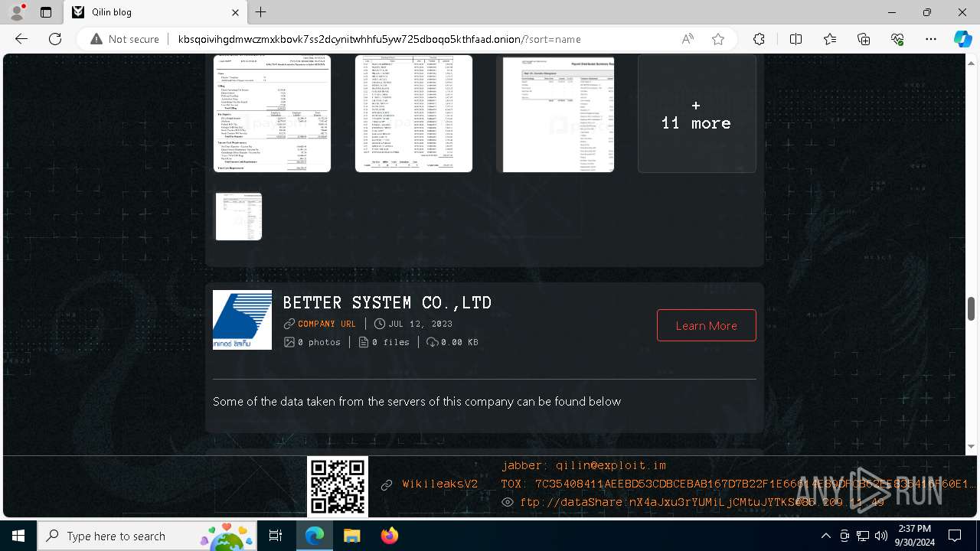This screenshot has width=980, height=551.
Task: Open the Extensions puzzle icon
Action: (x=759, y=39)
